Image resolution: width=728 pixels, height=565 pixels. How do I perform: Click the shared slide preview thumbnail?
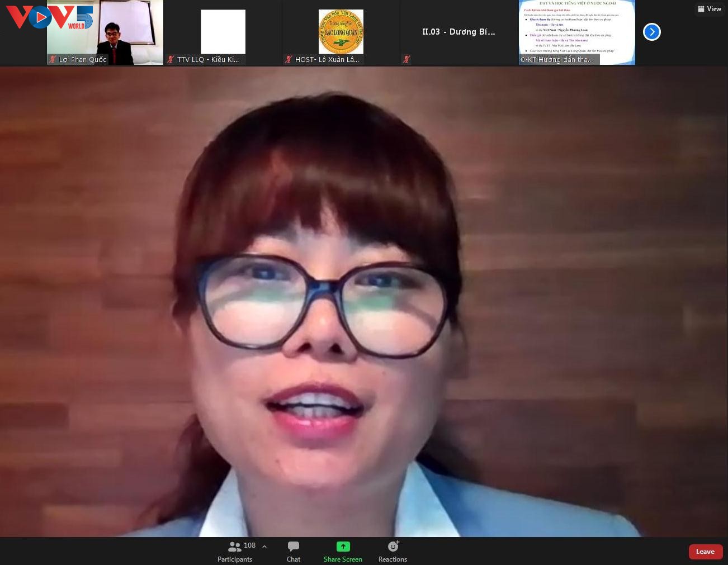click(576, 28)
